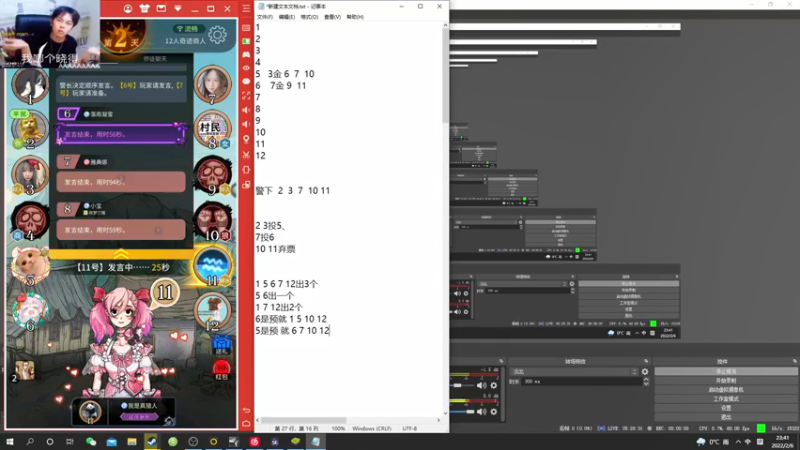
Task: Take screenshot with the scissors sidebar icon
Action: pyautogui.click(x=246, y=155)
